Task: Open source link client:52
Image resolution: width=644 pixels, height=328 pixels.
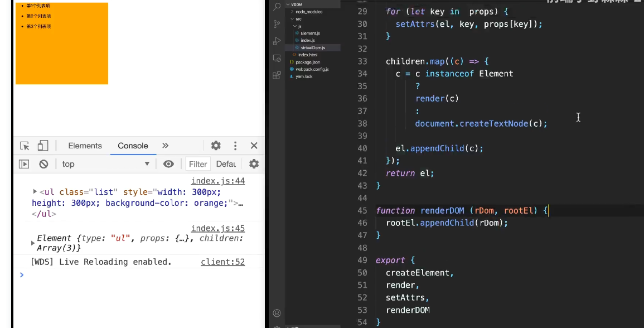Action: [x=222, y=262]
